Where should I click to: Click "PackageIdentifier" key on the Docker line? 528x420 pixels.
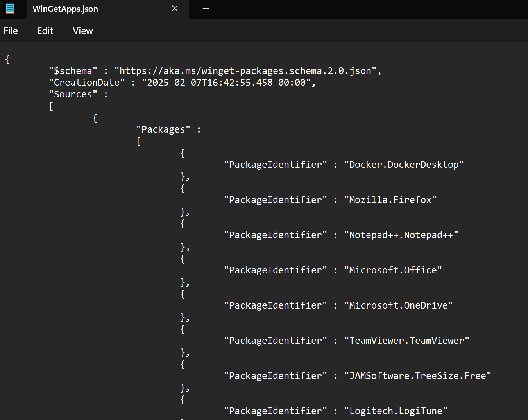click(276, 165)
